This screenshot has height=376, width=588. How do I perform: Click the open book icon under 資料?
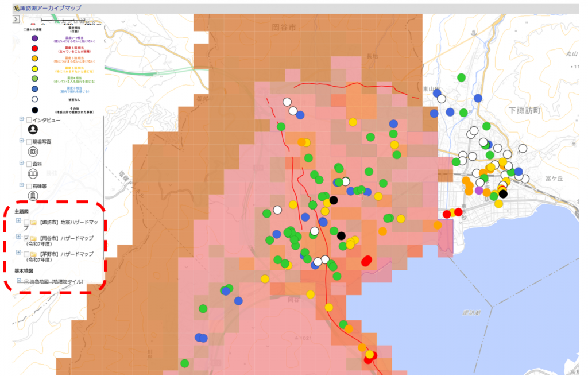[33, 174]
